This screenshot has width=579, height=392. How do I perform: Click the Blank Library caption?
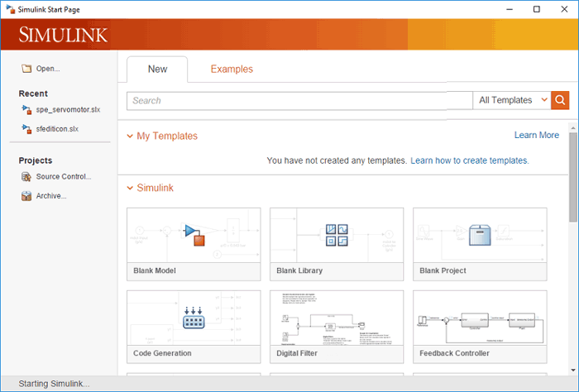pos(299,270)
